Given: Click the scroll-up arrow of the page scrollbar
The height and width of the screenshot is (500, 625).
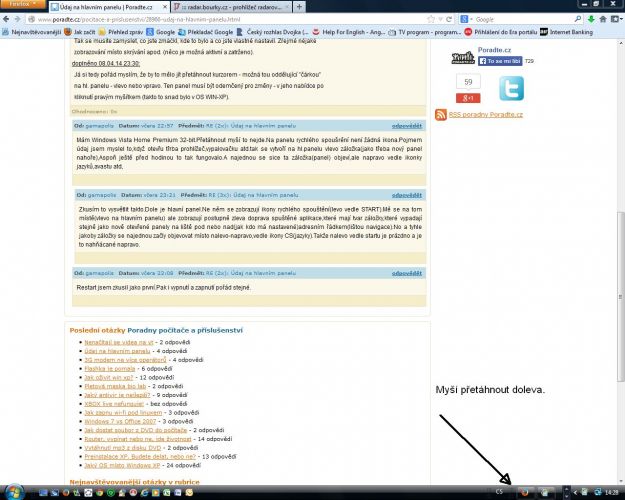Looking at the screenshot, I should 620,43.
